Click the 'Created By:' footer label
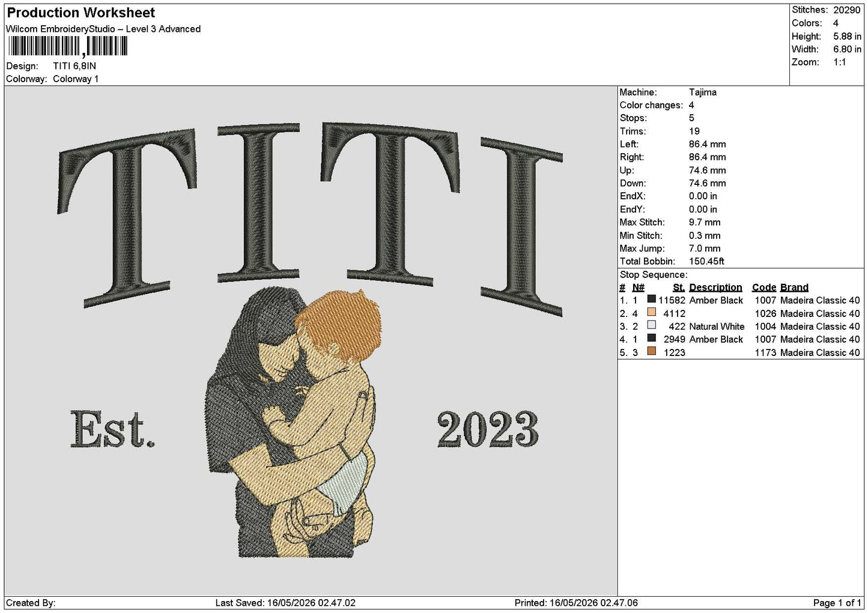Screen dimensions: 868x613 (x=31, y=603)
